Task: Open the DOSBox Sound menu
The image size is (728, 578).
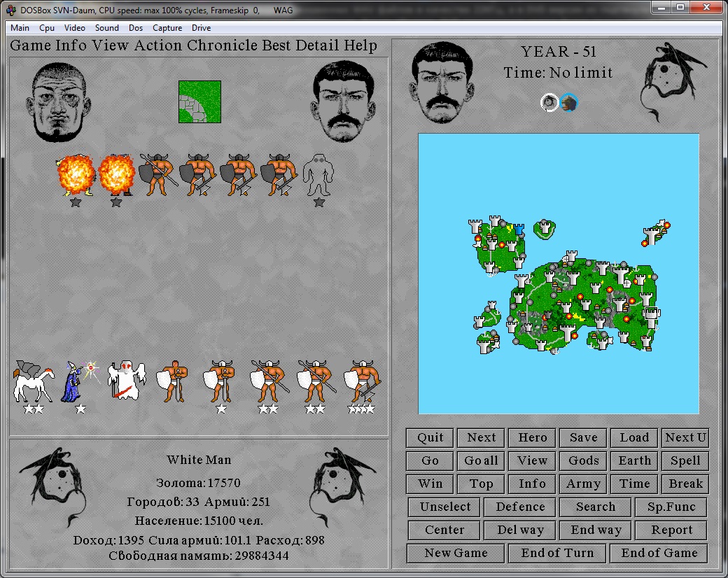Action: [107, 28]
